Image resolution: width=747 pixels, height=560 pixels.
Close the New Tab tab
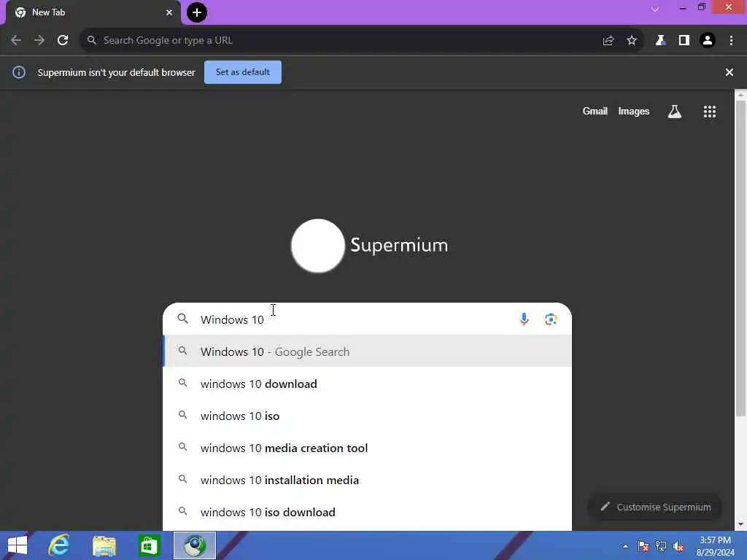169,12
